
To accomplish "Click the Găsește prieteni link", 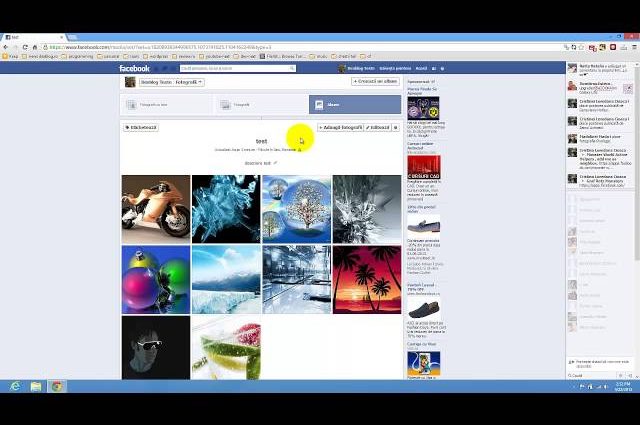I will 395,69.
